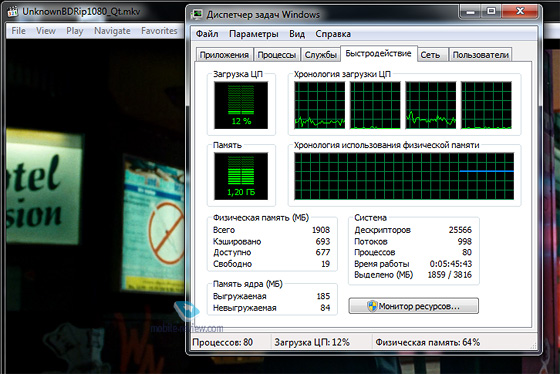Open the player's Favorites menu
This screenshot has height=374, width=560.
159,31
